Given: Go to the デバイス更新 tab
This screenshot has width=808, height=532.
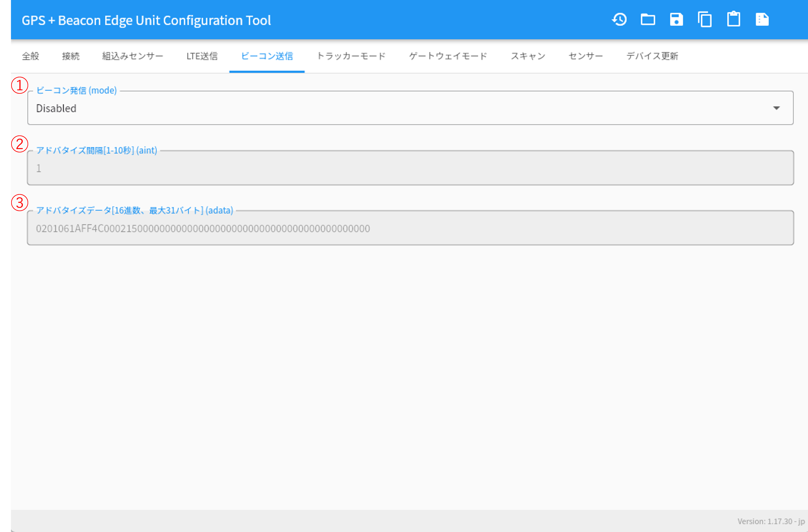Looking at the screenshot, I should [x=652, y=56].
